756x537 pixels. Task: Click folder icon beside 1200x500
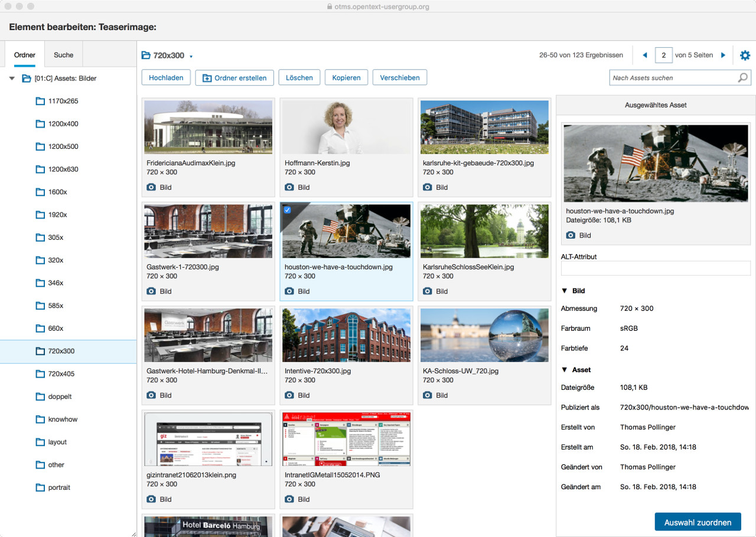pyautogui.click(x=40, y=147)
